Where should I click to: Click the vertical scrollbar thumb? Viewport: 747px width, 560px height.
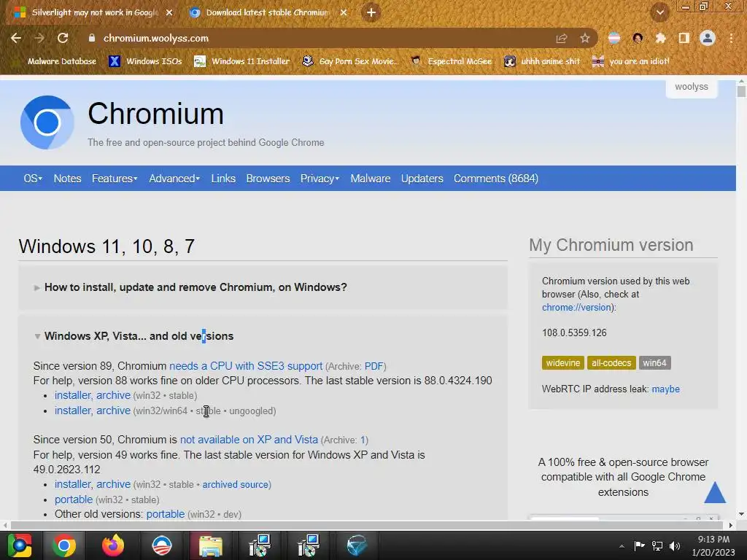[741, 91]
